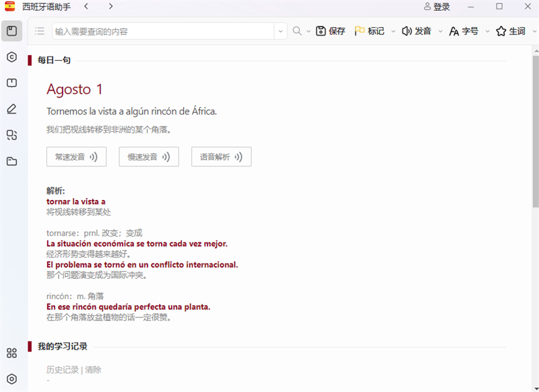Click 保存 save in the toolbar
Image resolution: width=539 pixels, height=392 pixels.
(x=331, y=31)
